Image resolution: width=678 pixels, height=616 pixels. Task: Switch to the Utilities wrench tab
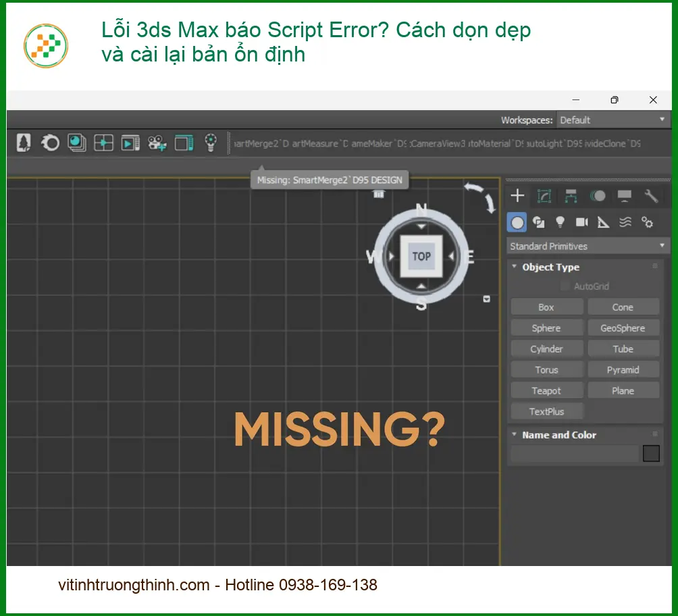coord(651,196)
